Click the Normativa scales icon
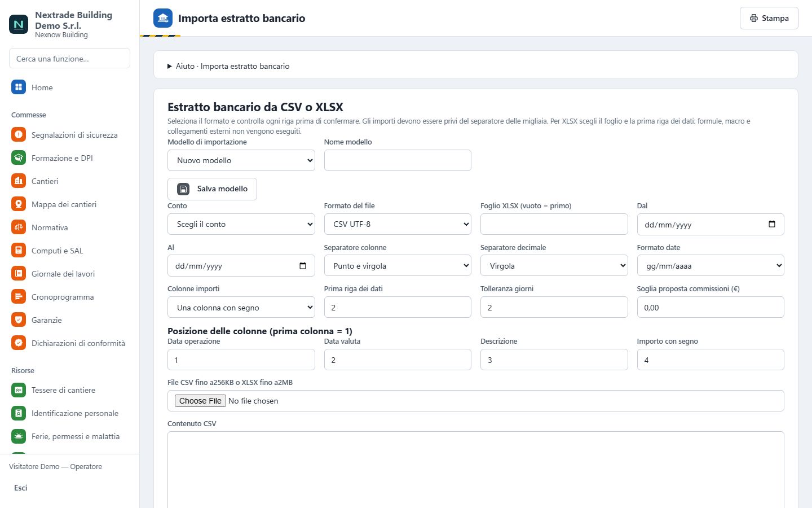Screen dimensions: 812x508 pos(19,227)
